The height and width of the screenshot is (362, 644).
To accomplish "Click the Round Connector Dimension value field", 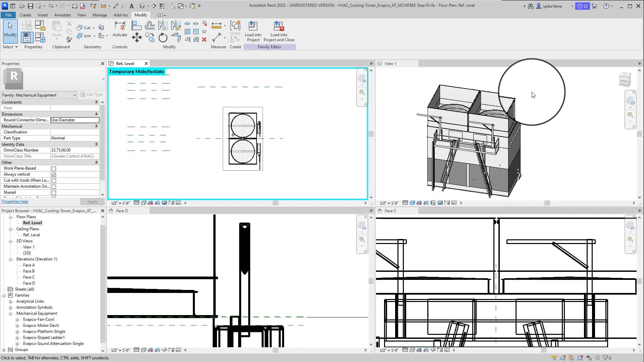I will (75, 120).
